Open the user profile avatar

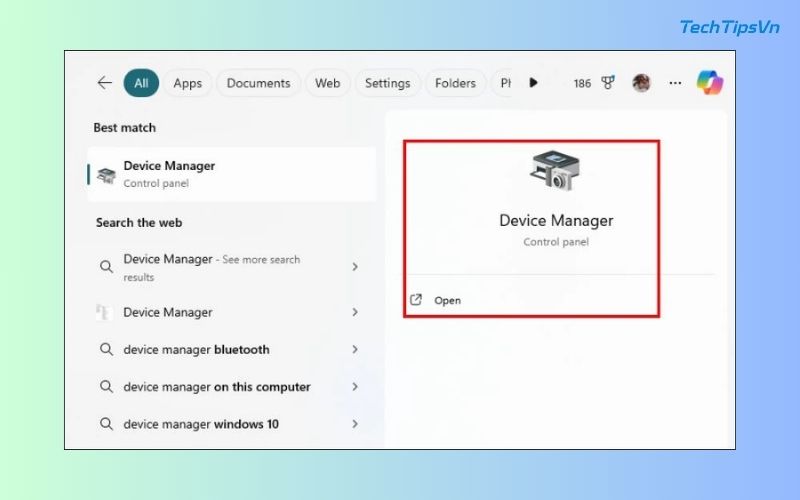(641, 83)
